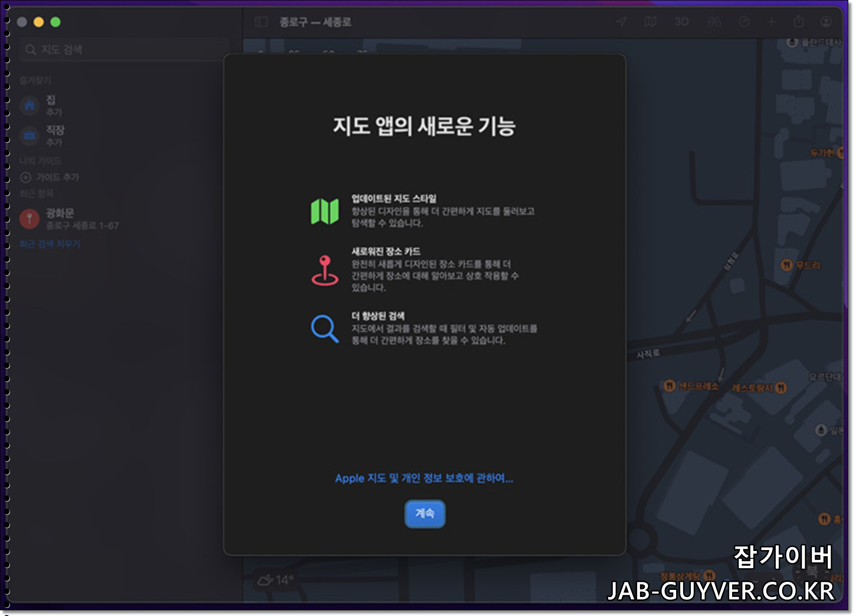
Task: Open the map mode chooser icon
Action: point(651,22)
